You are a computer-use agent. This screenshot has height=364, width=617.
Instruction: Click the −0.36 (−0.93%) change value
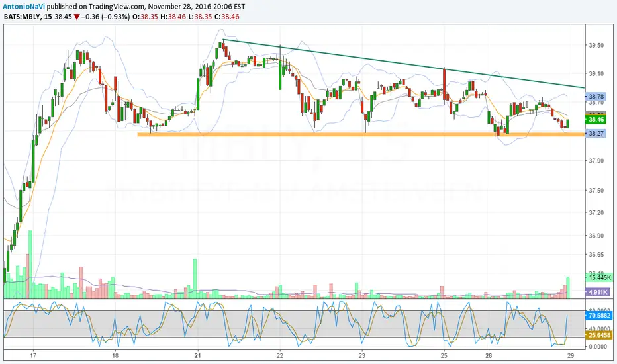tap(106, 17)
